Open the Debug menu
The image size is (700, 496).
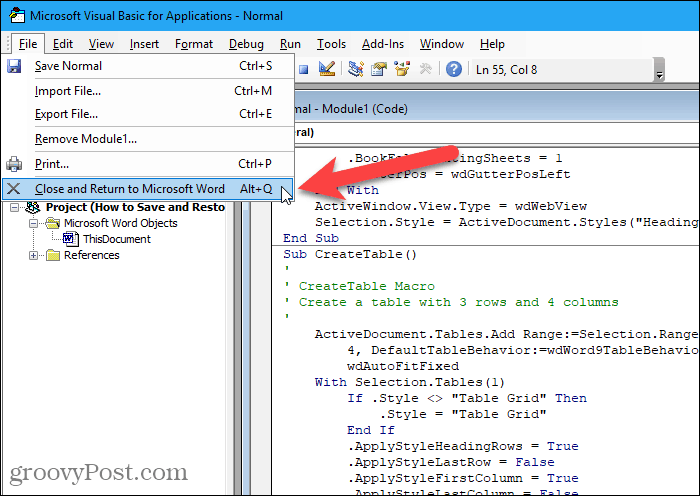(246, 44)
